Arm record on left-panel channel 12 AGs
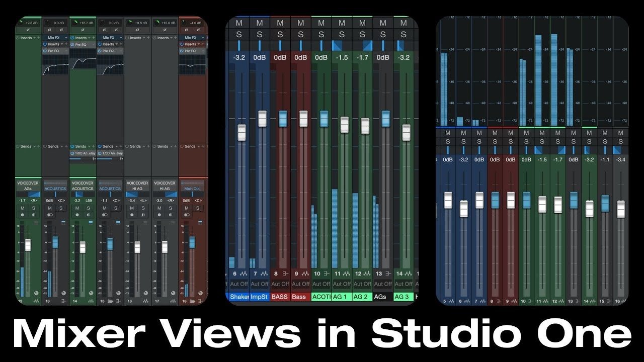This screenshot has width=644, height=362. 22,215
